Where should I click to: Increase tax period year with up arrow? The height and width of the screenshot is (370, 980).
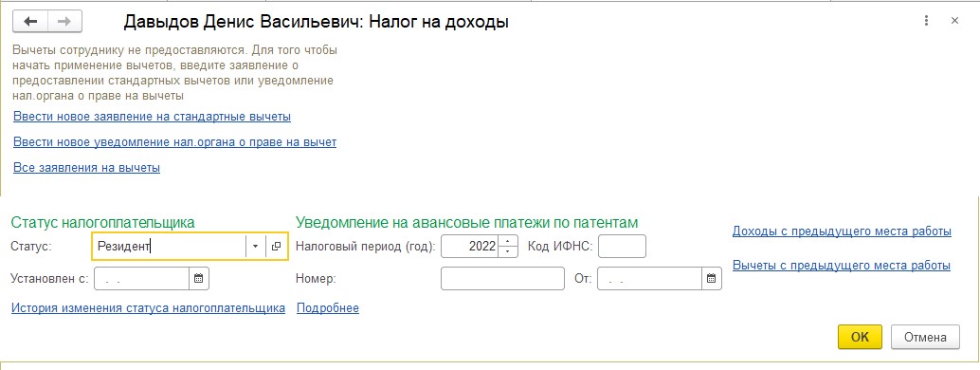509,241
